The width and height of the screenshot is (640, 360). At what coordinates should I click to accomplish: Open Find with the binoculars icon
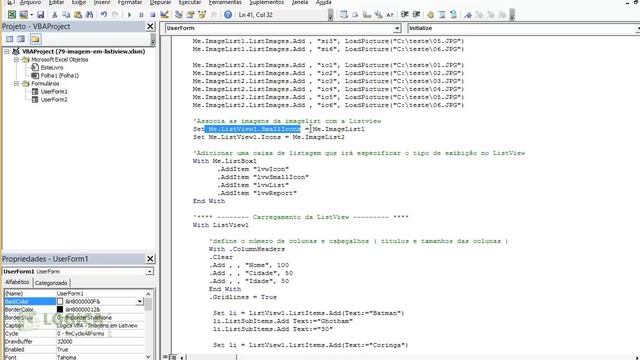[x=89, y=15]
